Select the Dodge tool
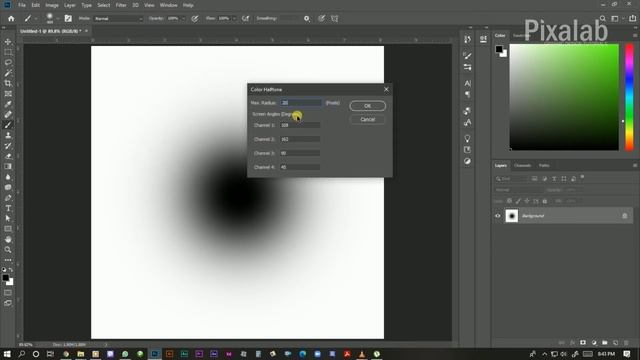Screen dimensions: 640x360 (8, 187)
